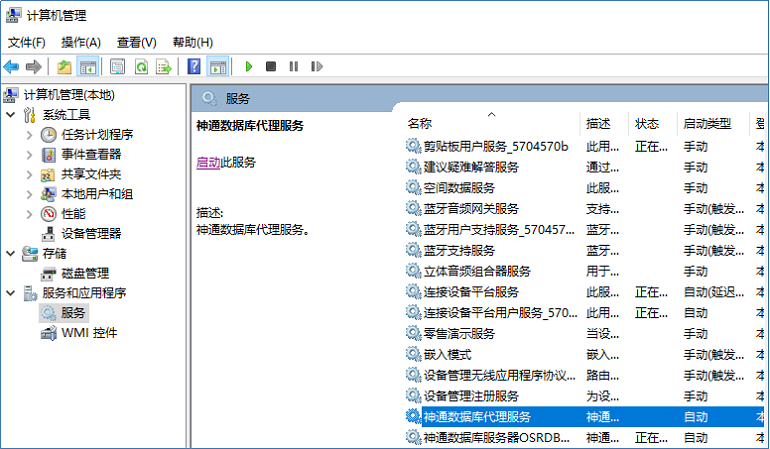Open the 操作(A) menu
The image size is (770, 449).
point(81,43)
